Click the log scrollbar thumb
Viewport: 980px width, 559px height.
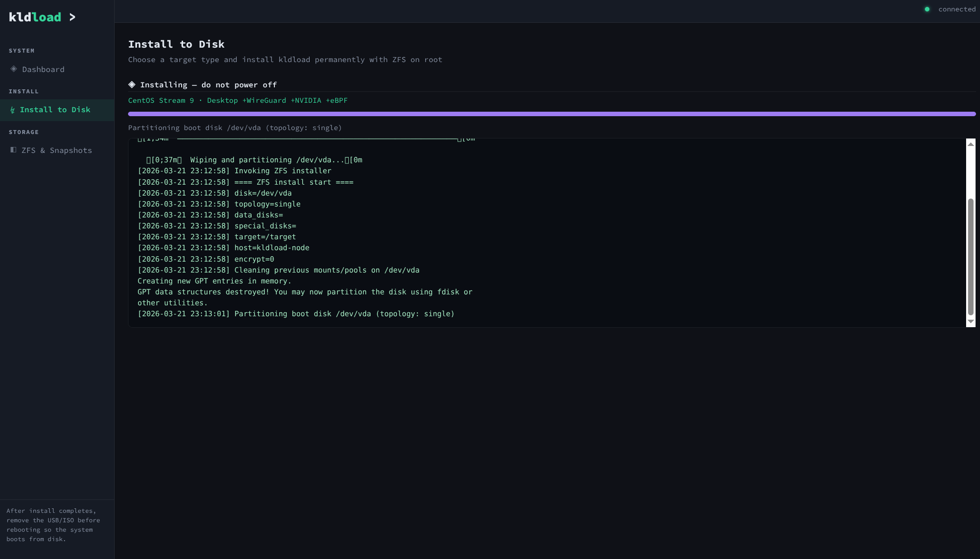tap(971, 256)
